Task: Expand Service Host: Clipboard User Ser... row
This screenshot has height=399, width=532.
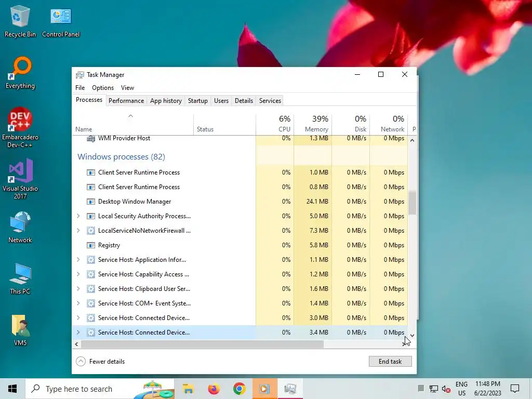Action: (78, 289)
